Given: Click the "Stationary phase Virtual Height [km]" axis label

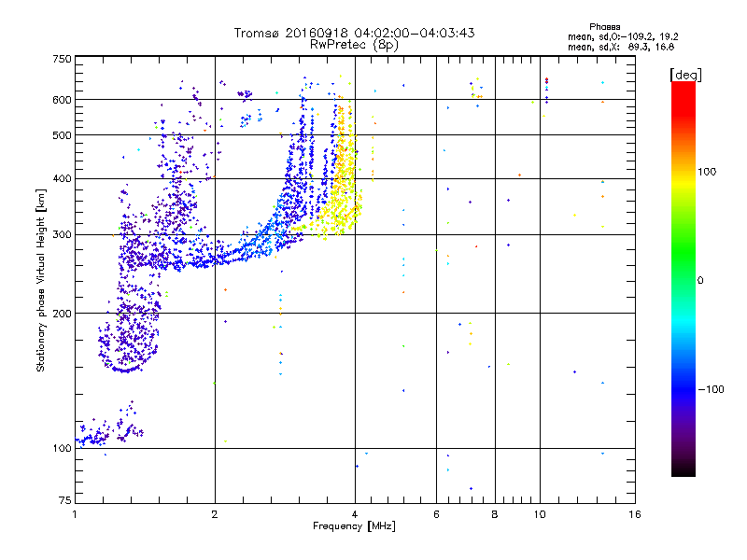Looking at the screenshot, I should click(x=40, y=281).
